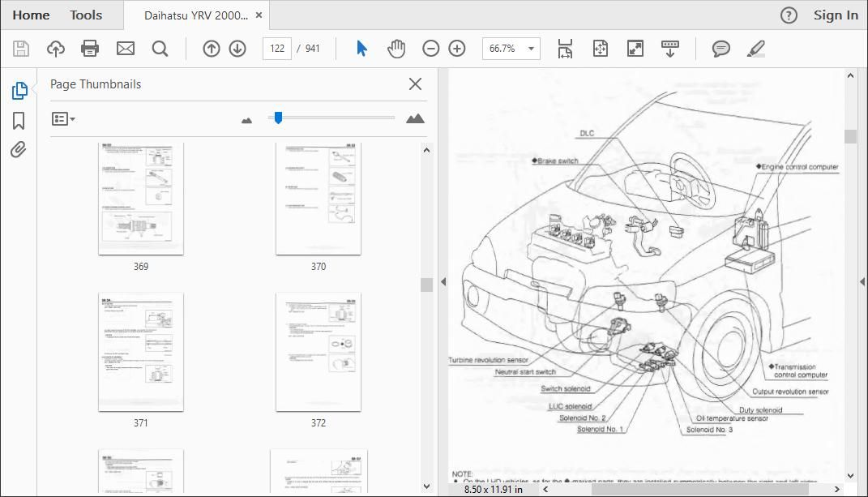Expand the right tools pane arrow
868x497 pixels.
(x=862, y=282)
